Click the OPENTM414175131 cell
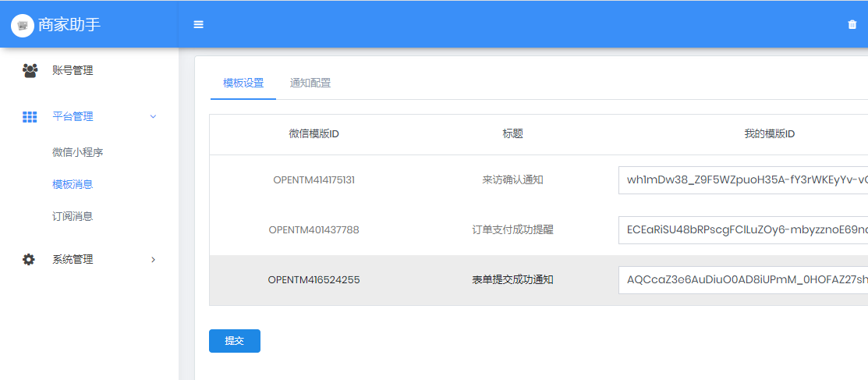The image size is (868, 380). pyautogui.click(x=314, y=179)
